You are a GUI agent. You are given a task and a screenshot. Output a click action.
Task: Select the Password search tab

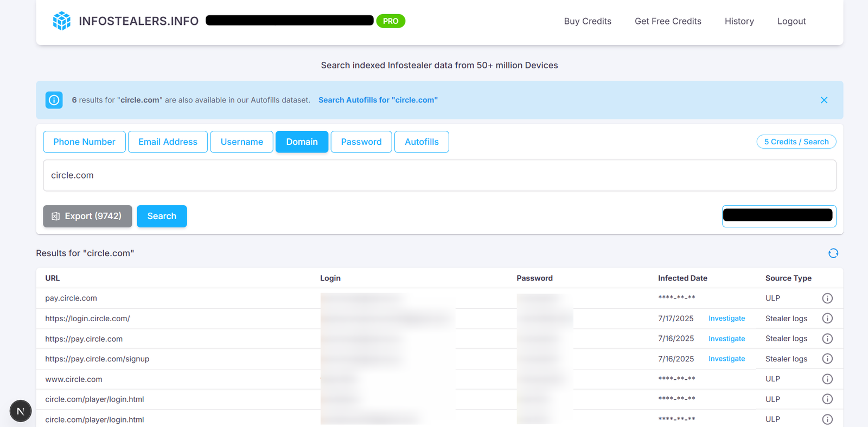coord(361,142)
